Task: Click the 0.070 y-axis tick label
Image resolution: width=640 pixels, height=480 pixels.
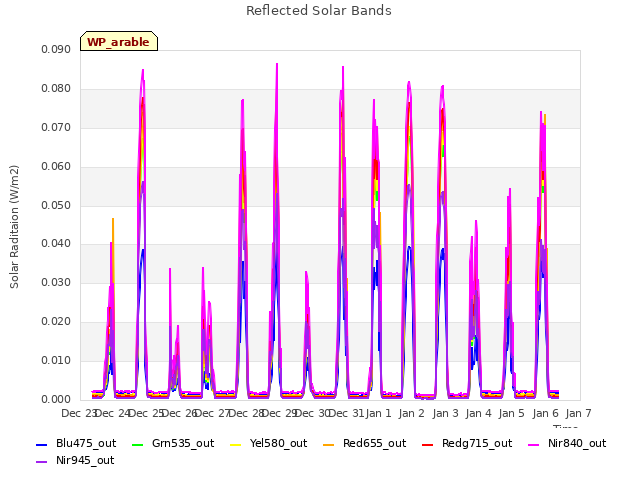Action: click(x=56, y=128)
